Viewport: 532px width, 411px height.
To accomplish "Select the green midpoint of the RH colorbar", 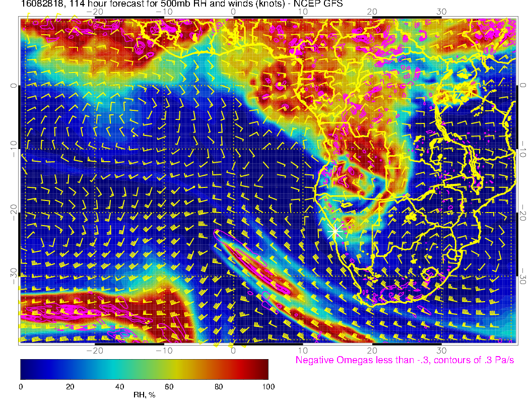I will click(145, 369).
